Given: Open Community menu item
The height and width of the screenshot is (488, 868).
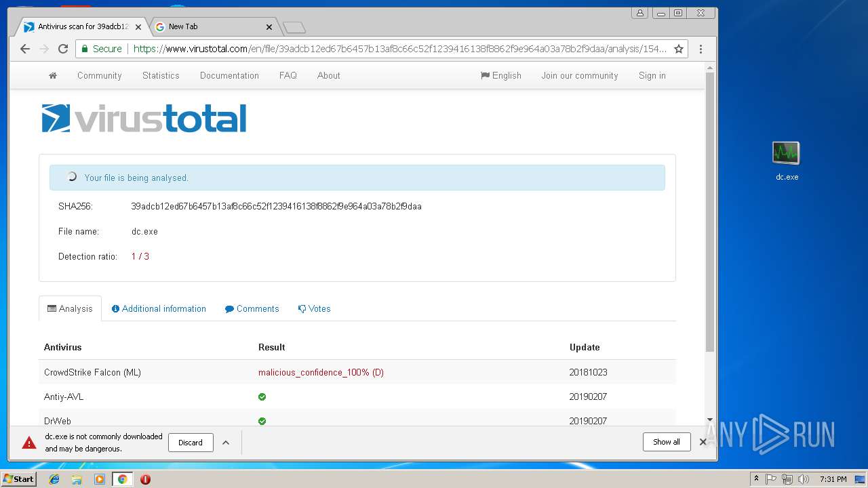Looking at the screenshot, I should point(99,76).
